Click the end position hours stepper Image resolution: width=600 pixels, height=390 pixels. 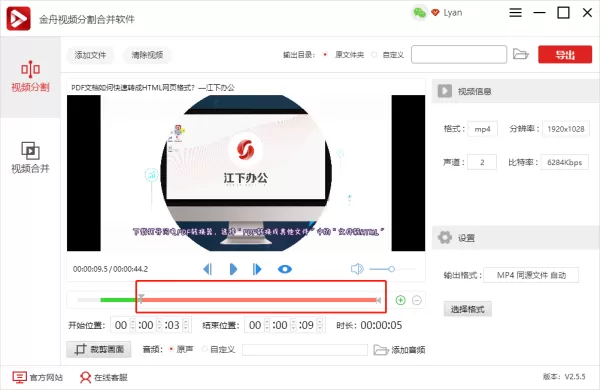(x=267, y=325)
